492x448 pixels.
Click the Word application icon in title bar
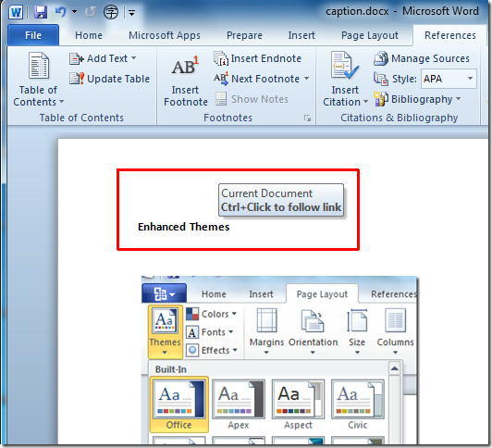(16, 13)
